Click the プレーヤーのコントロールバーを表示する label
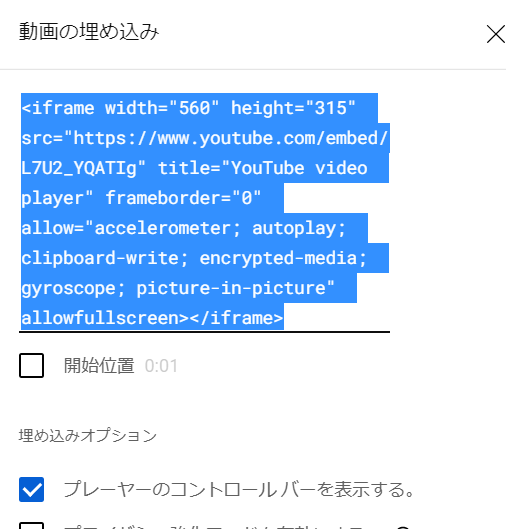Viewport: 506px width, 529px height. click(239, 490)
